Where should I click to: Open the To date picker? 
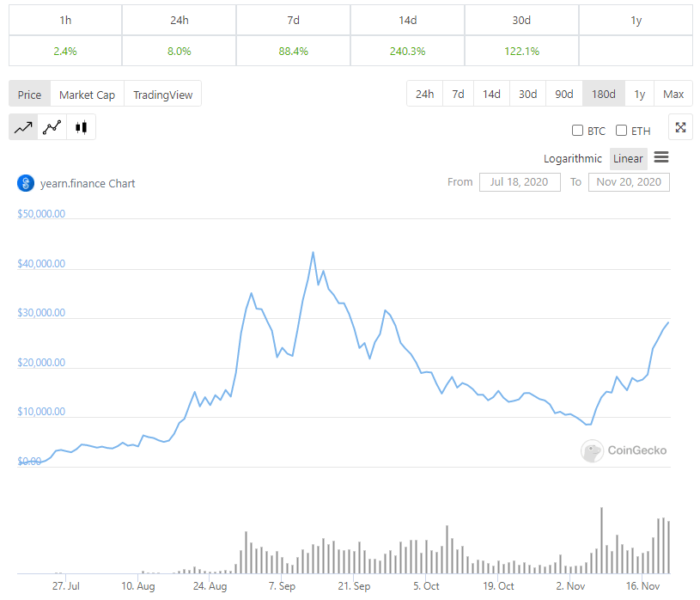629,181
